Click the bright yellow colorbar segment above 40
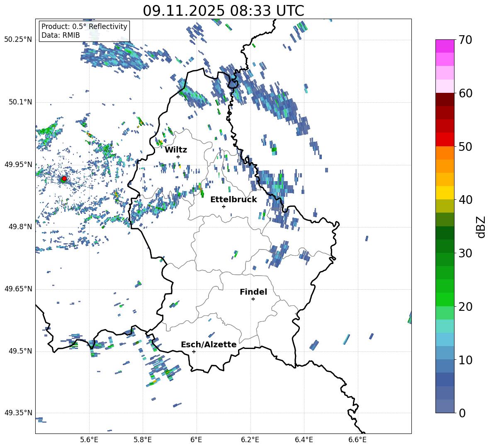This screenshot has width=491, height=448. (445, 193)
